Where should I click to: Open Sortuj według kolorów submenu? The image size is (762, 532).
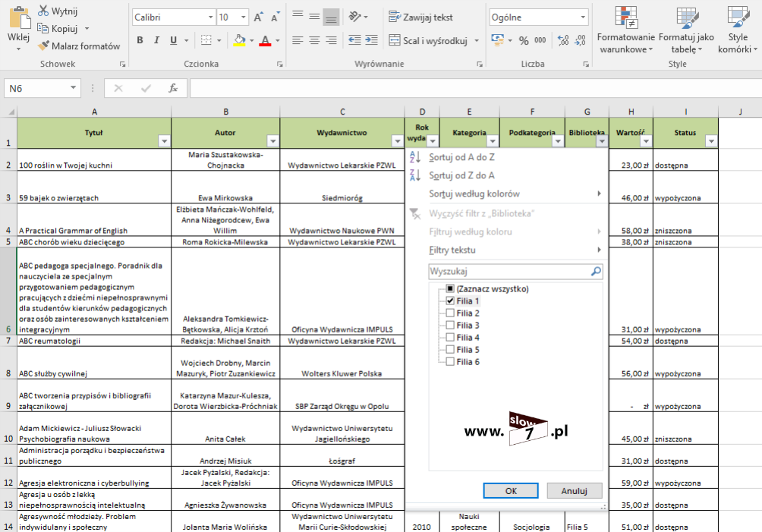(x=506, y=194)
